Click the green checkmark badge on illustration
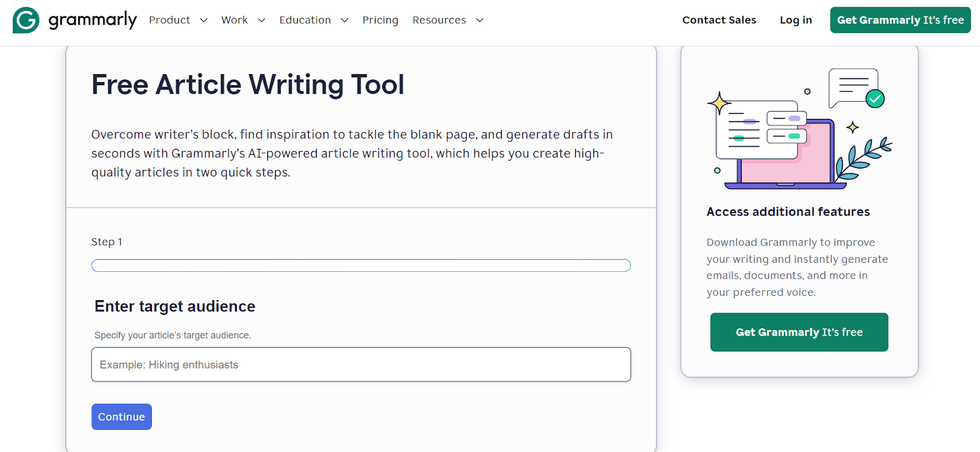 coord(875,99)
